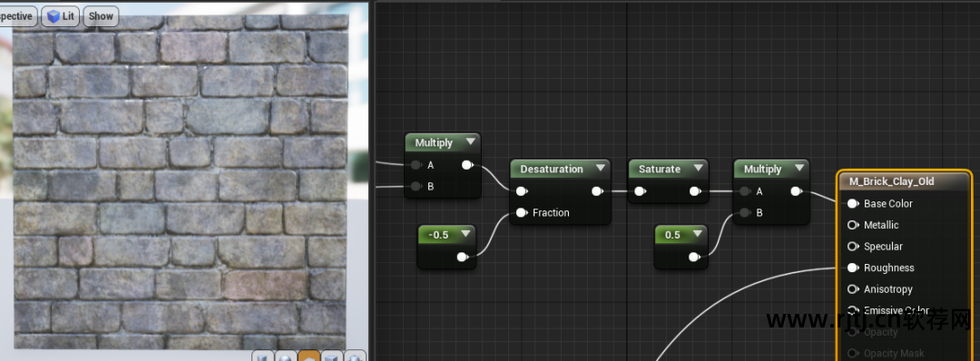
Task: Click the Fraction label on Desaturation node
Action: [551, 213]
